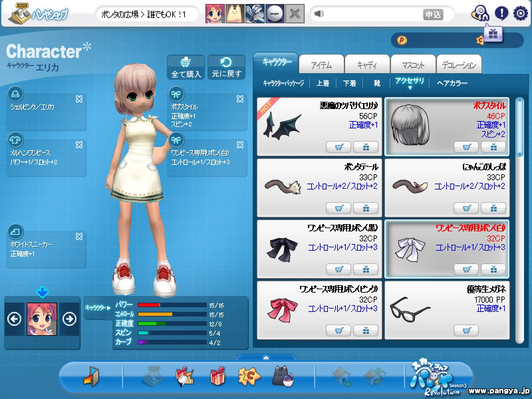Viewport: 532px width, 399px height.
Task: Gift the black ribbon (黒) item
Action: click(366, 269)
